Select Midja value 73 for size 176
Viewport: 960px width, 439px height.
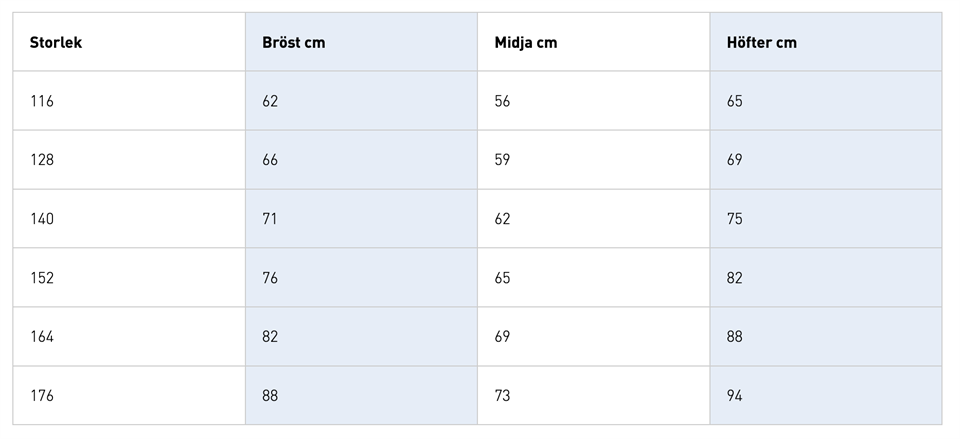point(502,396)
